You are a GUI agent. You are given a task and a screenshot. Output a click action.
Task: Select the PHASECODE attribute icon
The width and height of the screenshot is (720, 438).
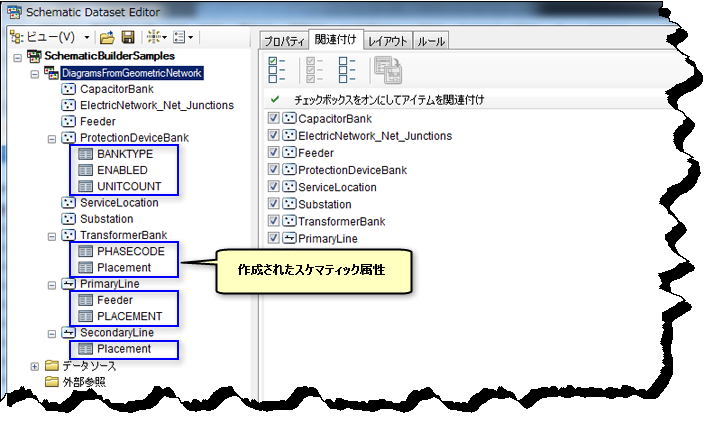(x=85, y=251)
